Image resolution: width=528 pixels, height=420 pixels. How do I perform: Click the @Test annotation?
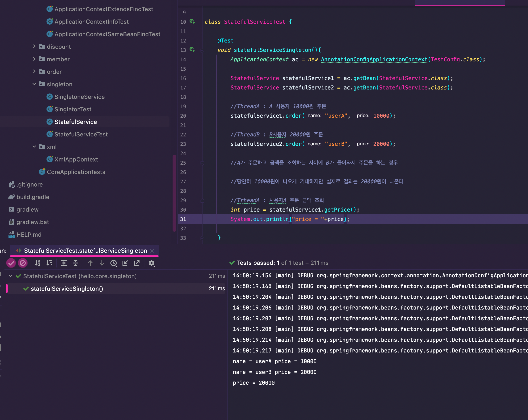[226, 40]
